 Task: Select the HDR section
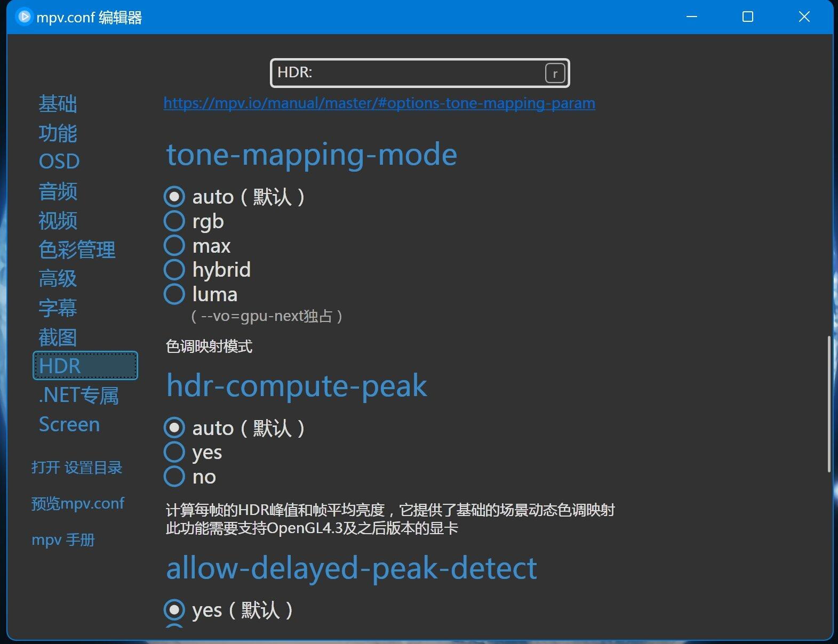[85, 366]
